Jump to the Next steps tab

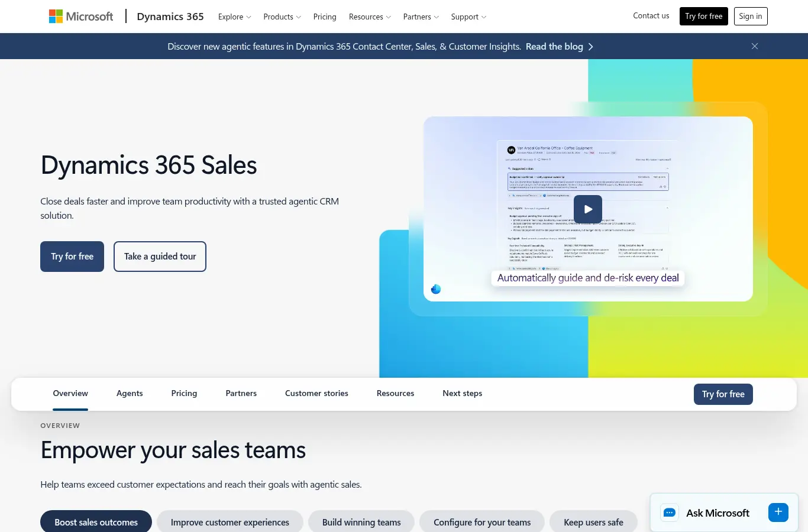(462, 394)
